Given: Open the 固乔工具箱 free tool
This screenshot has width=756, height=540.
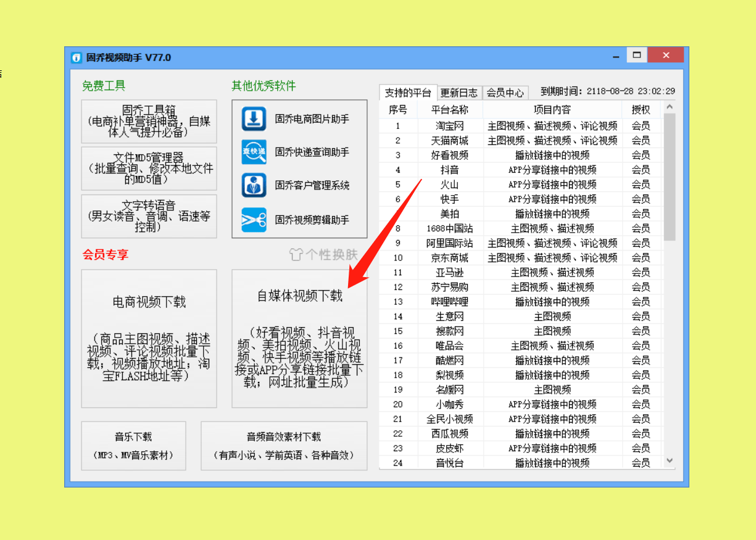Looking at the screenshot, I should tap(149, 121).
